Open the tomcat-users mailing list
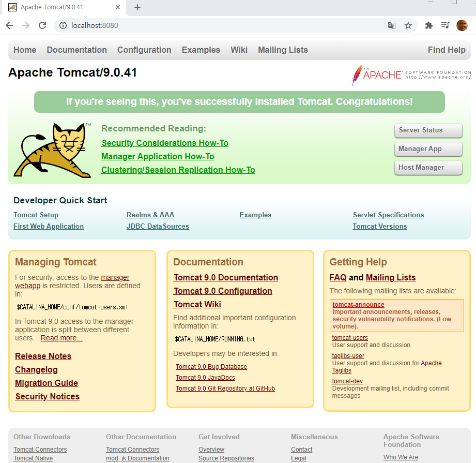Image resolution: width=476 pixels, height=463 pixels. click(x=350, y=338)
